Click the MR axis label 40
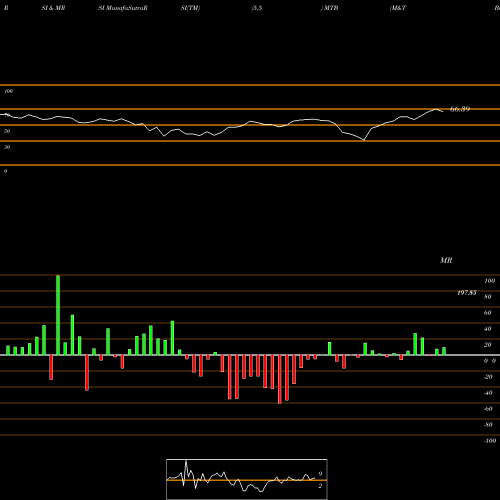The height and width of the screenshot is (500, 500). coord(488,329)
